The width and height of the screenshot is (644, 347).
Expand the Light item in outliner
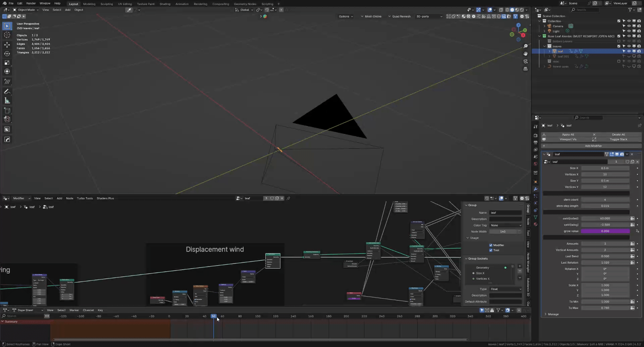click(544, 31)
